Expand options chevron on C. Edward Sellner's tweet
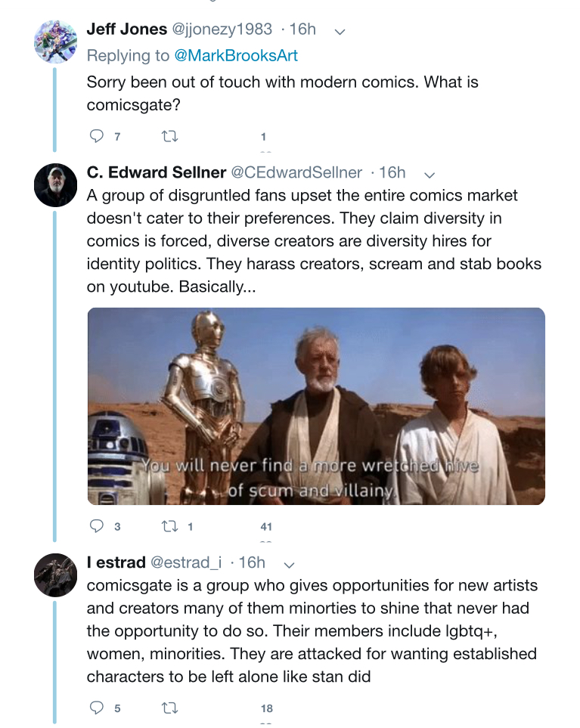This screenshot has height=728, width=580. click(430, 175)
